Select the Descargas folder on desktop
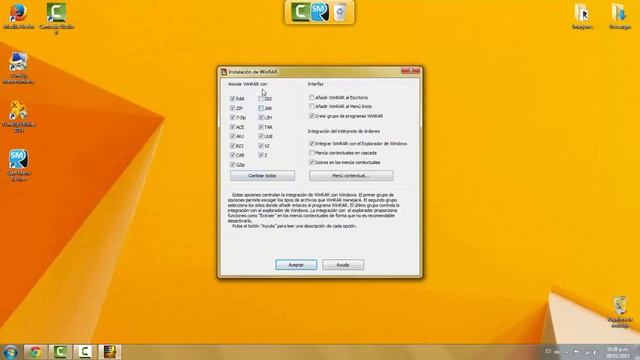Screen dimensions: 640x360 [x=620, y=16]
